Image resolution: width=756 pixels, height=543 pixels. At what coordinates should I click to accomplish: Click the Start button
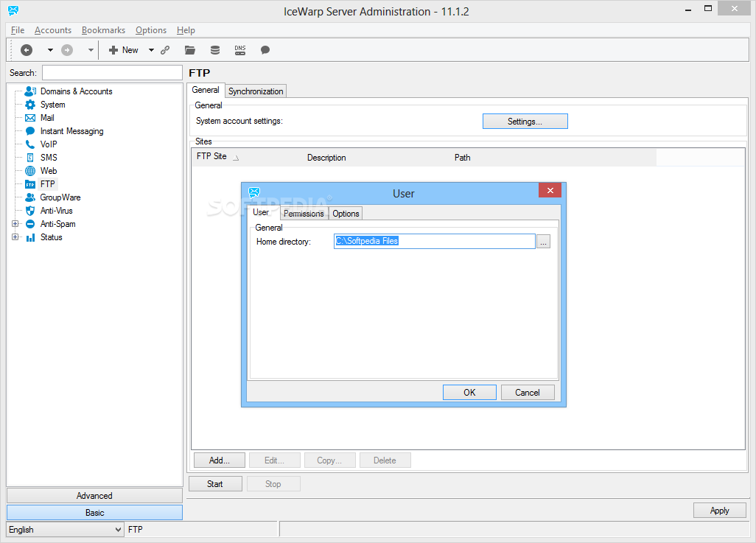215,483
